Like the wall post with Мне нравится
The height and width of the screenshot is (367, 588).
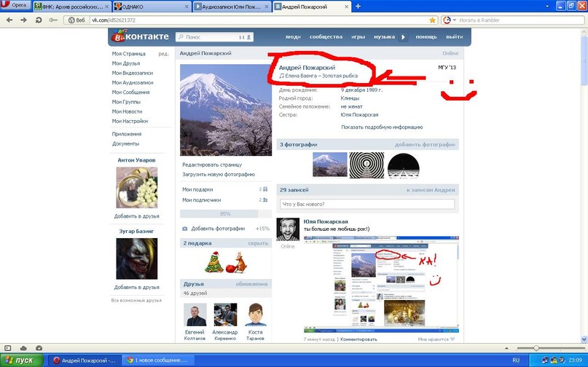click(x=436, y=339)
